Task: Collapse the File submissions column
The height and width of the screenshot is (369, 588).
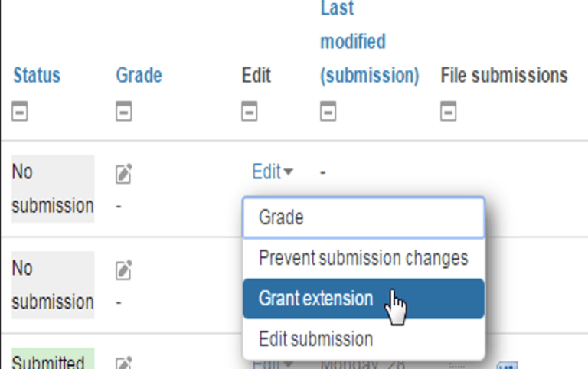Action: point(449,113)
